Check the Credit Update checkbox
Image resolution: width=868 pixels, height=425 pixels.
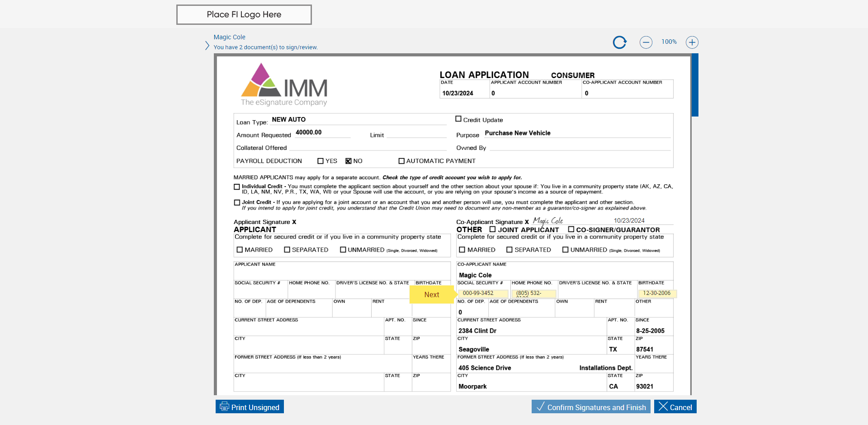pos(458,119)
